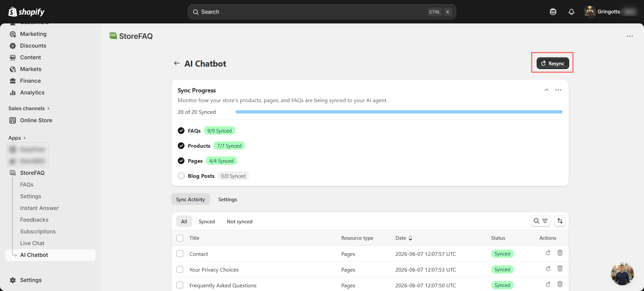This screenshot has height=291, width=644.
Task: Click the Online Store storefront icon
Action: click(13, 121)
